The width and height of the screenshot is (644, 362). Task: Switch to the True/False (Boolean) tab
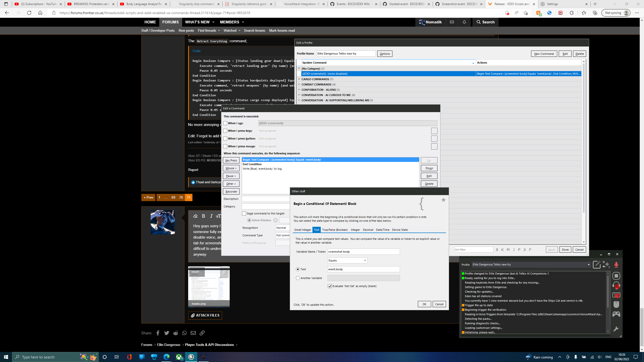pos(335,230)
